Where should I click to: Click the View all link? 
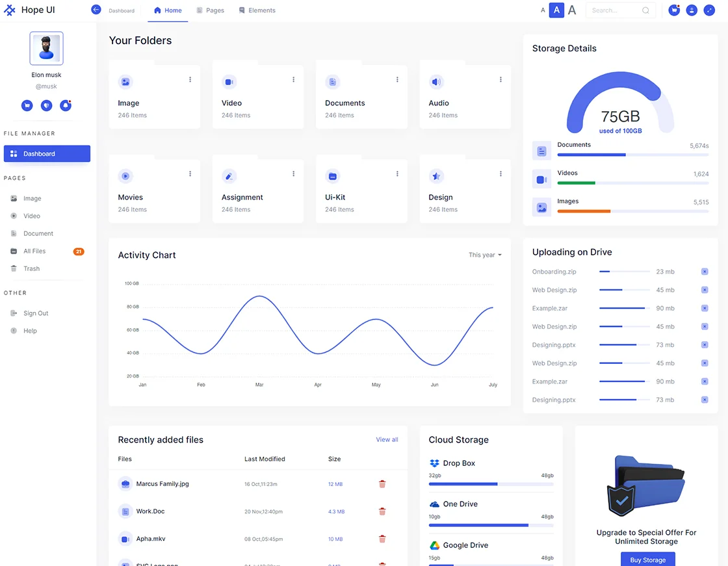[387, 440]
